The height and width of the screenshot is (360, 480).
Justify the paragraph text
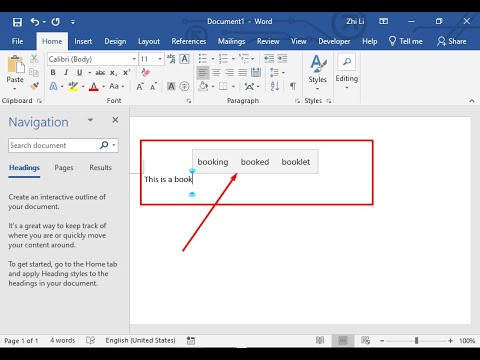click(x=242, y=72)
